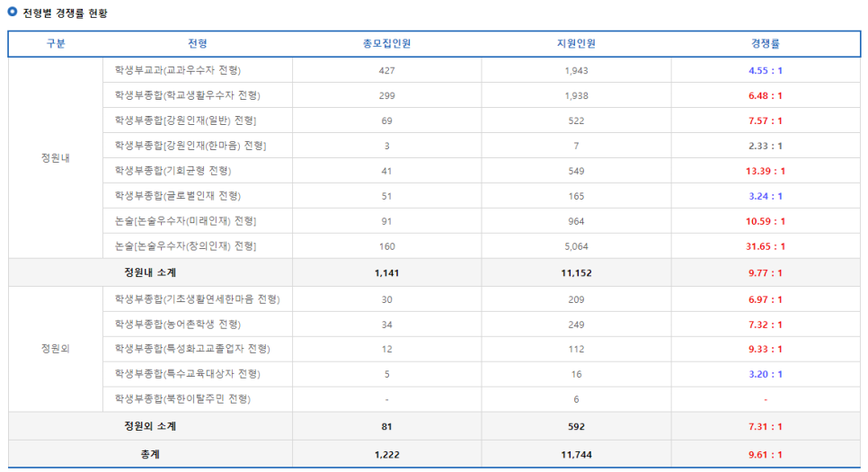Click the 총계 row label

(150, 454)
